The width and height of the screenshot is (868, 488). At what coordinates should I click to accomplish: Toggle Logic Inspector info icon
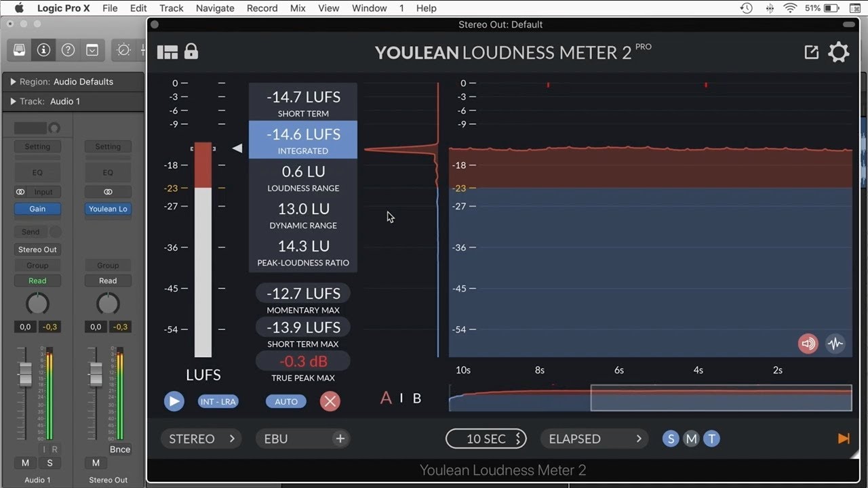click(43, 50)
